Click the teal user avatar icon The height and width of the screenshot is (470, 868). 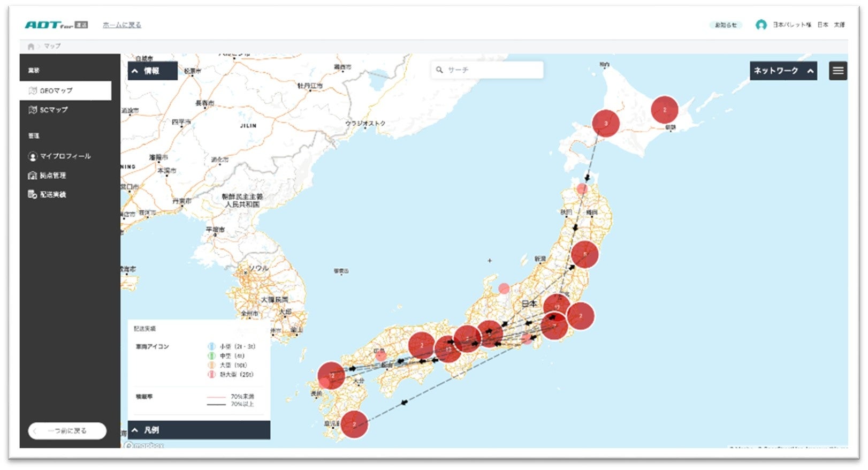click(x=760, y=25)
